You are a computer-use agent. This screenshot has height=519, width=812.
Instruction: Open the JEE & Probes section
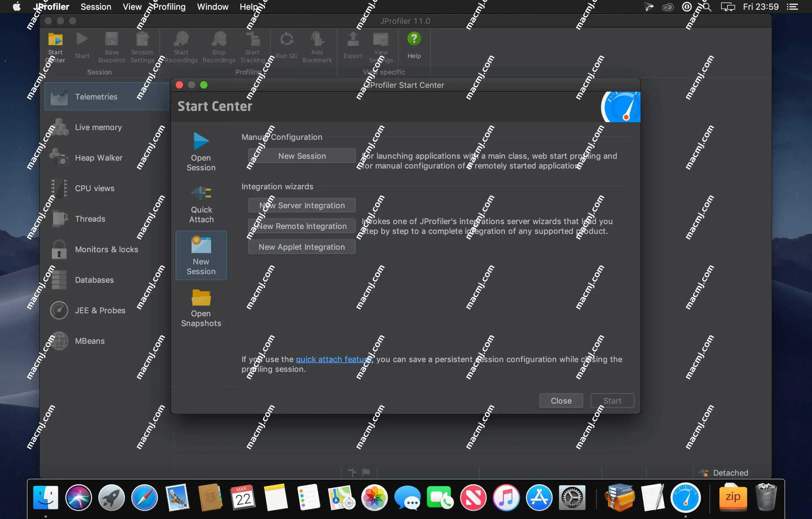106,310
